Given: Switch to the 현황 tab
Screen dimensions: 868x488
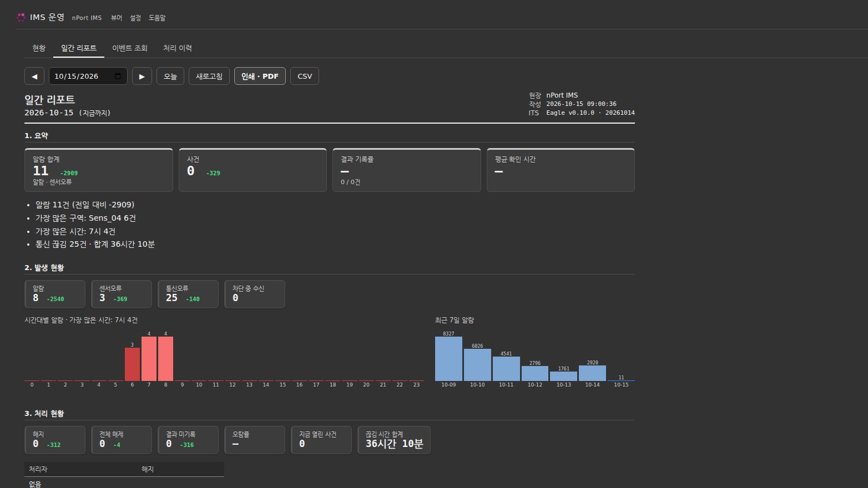Looking at the screenshot, I should [39, 48].
